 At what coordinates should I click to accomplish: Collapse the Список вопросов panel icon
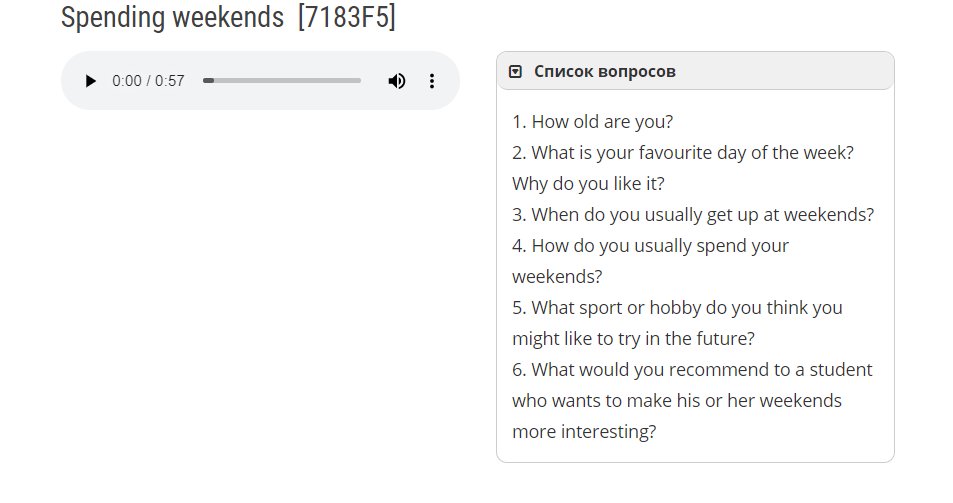tap(515, 72)
